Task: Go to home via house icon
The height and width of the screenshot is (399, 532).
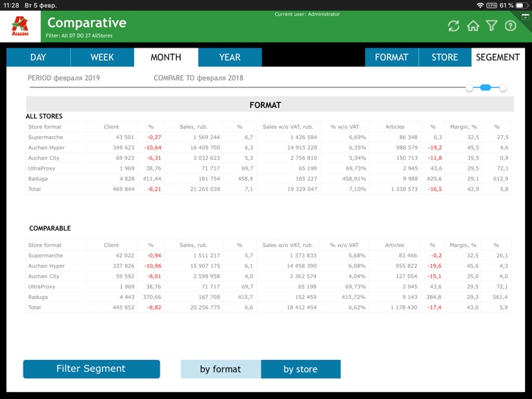Action: click(473, 26)
